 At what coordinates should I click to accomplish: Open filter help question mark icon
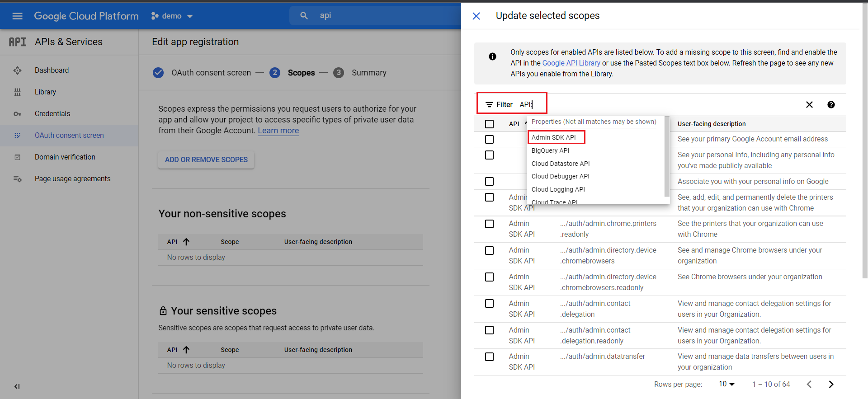click(x=831, y=105)
